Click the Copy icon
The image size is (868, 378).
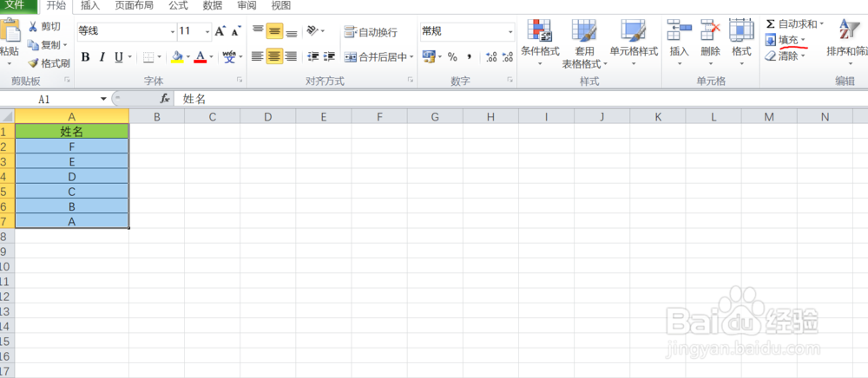click(33, 45)
